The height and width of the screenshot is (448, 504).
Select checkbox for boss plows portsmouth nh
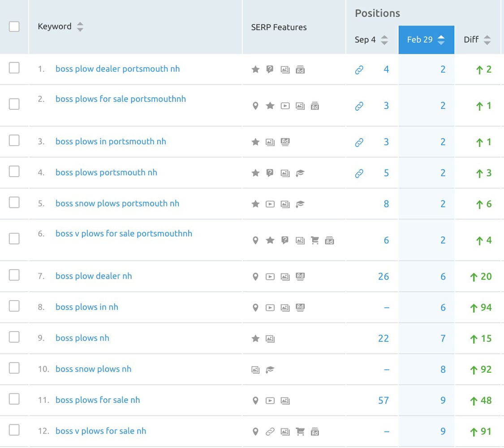14,171
